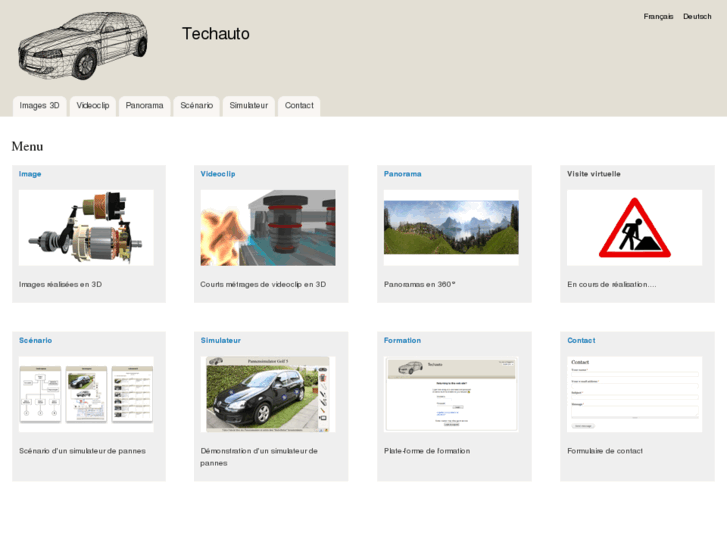This screenshot has height=545, width=727.
Task: Open the Videoclip card heading link
Action: 218,174
